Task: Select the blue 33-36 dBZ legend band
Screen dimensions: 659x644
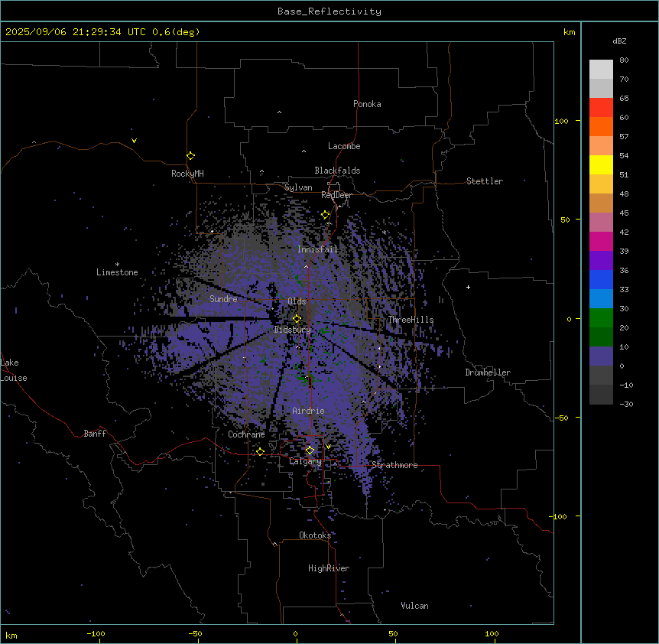Action: click(601, 279)
